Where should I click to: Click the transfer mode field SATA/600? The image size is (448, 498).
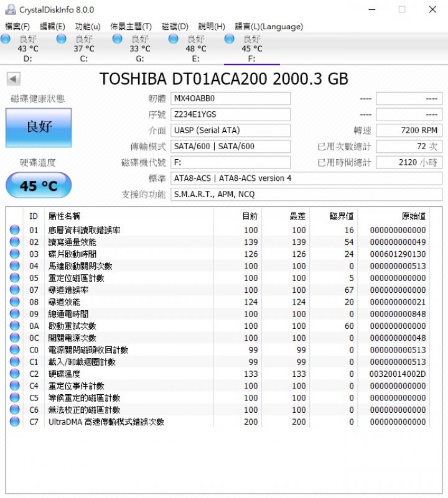tap(230, 146)
